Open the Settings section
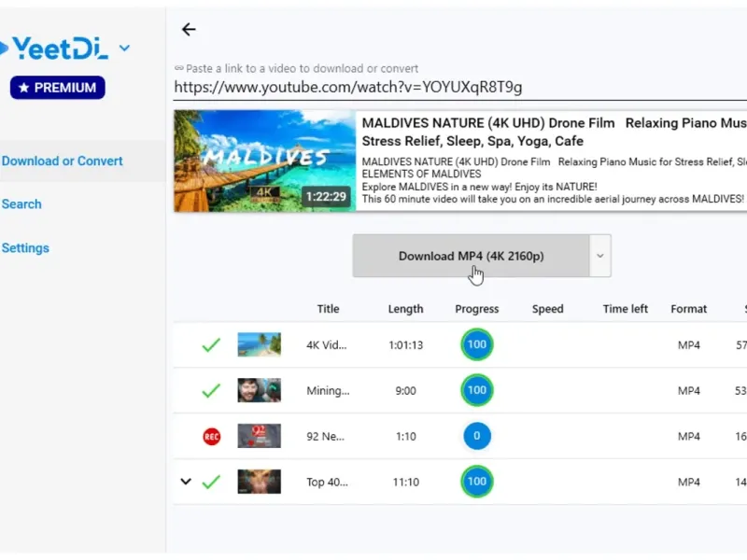This screenshot has width=747, height=560. 25,248
